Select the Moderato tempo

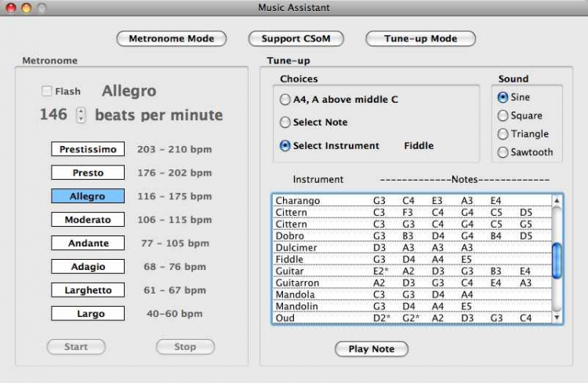coord(88,220)
